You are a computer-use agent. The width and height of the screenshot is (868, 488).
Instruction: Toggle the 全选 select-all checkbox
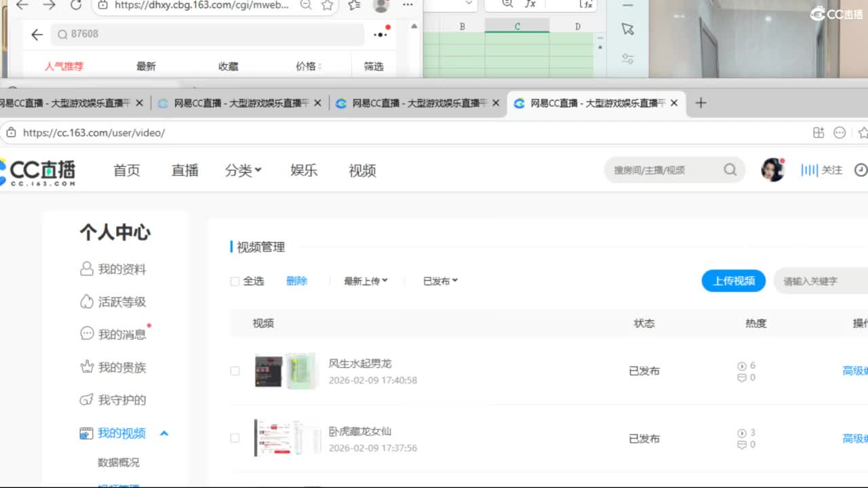pyautogui.click(x=235, y=281)
